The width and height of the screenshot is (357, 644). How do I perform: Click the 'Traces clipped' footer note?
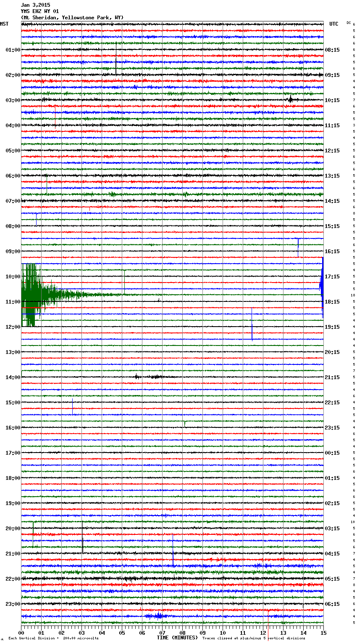tap(254, 638)
